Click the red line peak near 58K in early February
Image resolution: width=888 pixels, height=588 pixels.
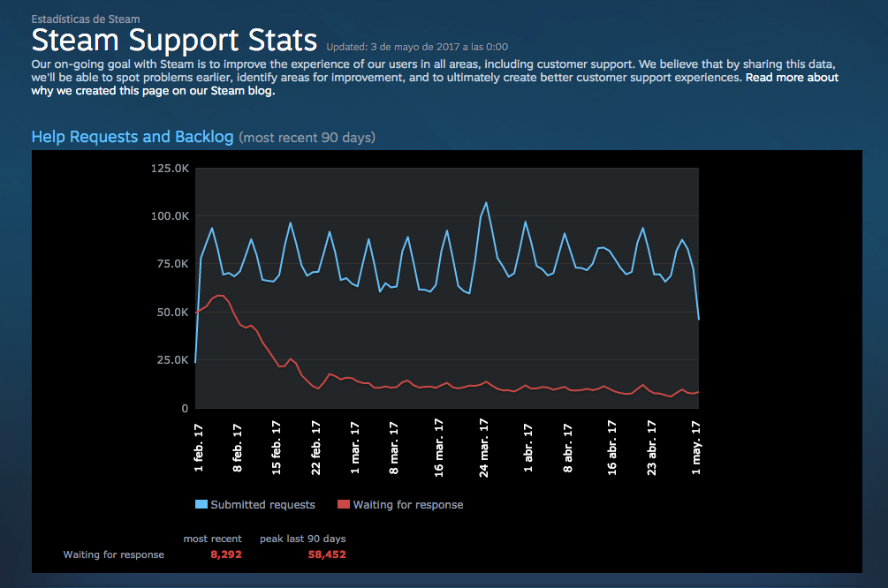[220, 296]
